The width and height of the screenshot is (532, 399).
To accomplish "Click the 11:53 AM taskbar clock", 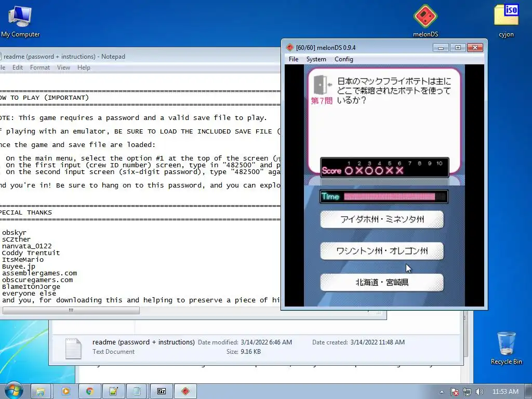I will tap(505, 392).
